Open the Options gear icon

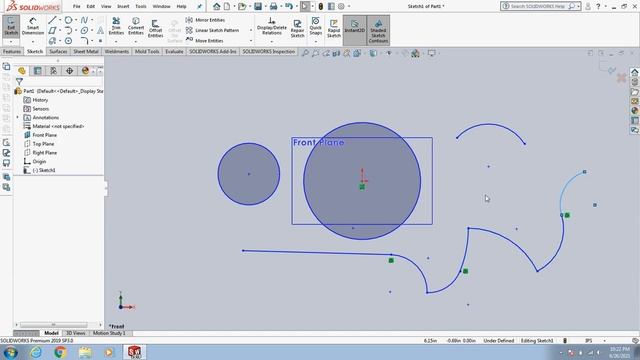click(x=341, y=6)
